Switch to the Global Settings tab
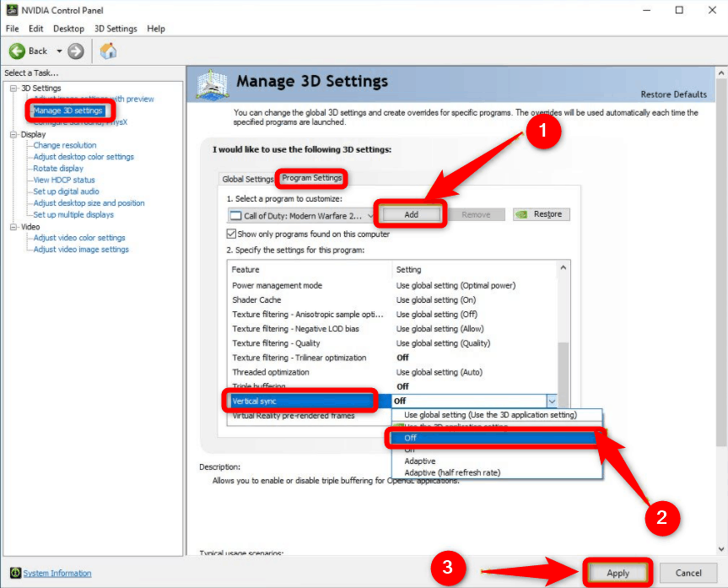This screenshot has width=728, height=588. pyautogui.click(x=247, y=179)
